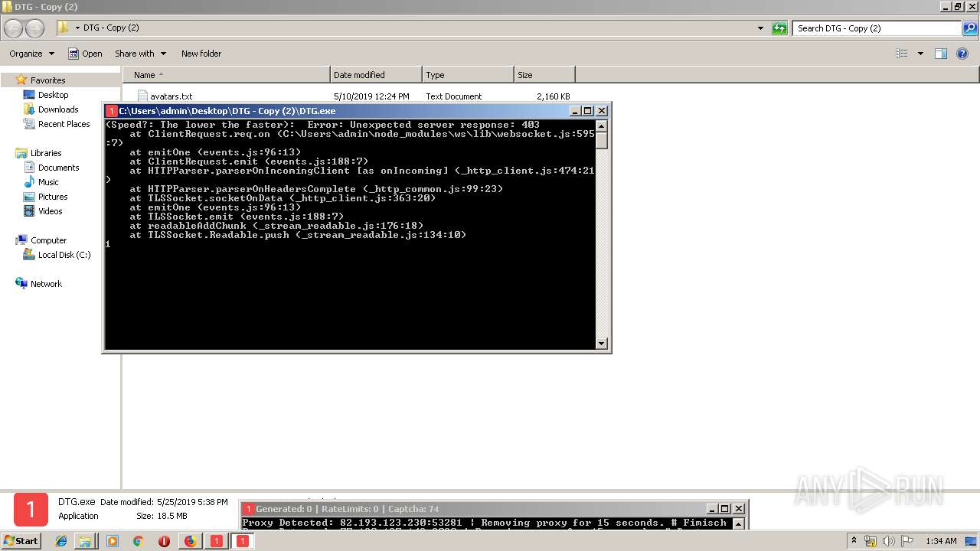Click the Favorites star heading
This screenshot has height=551, width=980.
(47, 80)
